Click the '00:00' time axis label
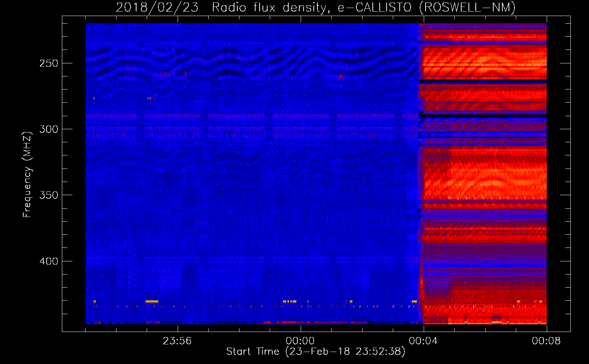 [x=300, y=341]
